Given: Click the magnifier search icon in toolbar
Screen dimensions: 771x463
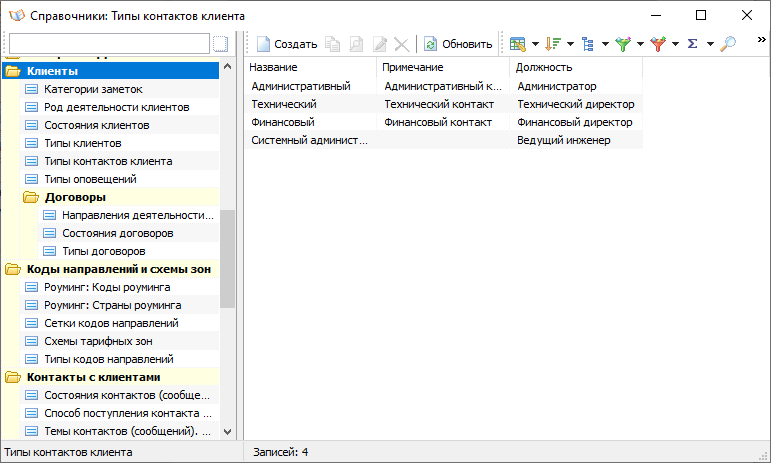Looking at the screenshot, I should (x=728, y=44).
